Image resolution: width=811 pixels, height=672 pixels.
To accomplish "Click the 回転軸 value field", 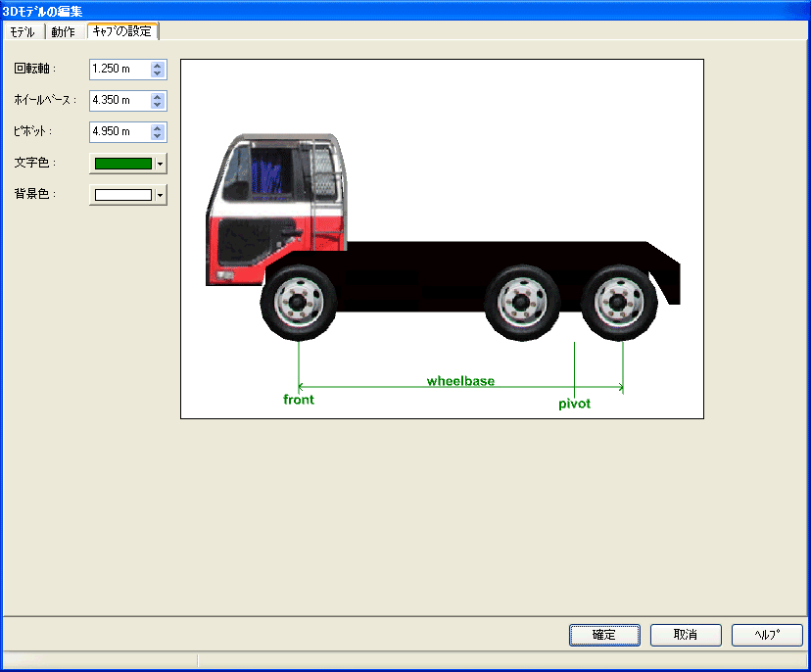I will pos(120,69).
